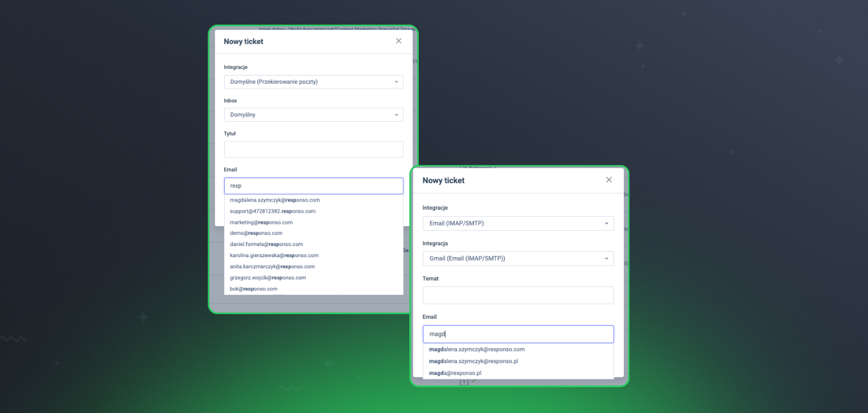This screenshot has height=413, width=868.
Task: Select magda@responso.pl from autocomplete
Action: coord(455,373)
